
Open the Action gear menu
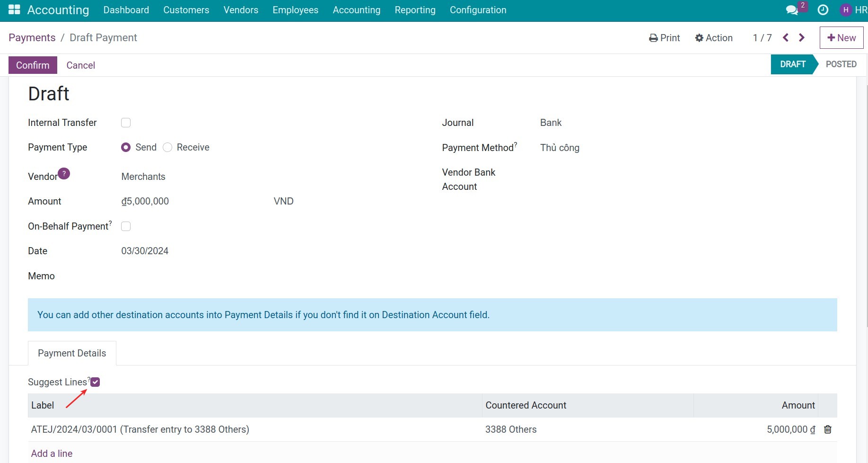pos(714,38)
